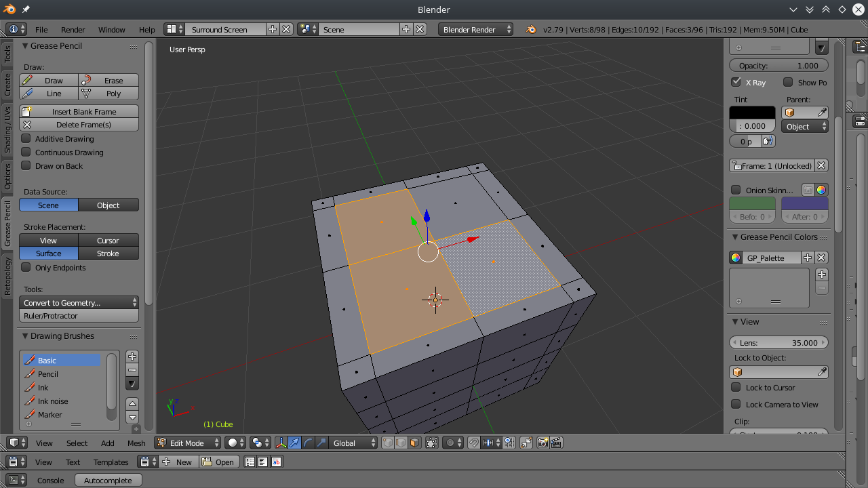868x488 pixels.
Task: Collapse the Drawing Brushes panel
Action: coord(25,336)
